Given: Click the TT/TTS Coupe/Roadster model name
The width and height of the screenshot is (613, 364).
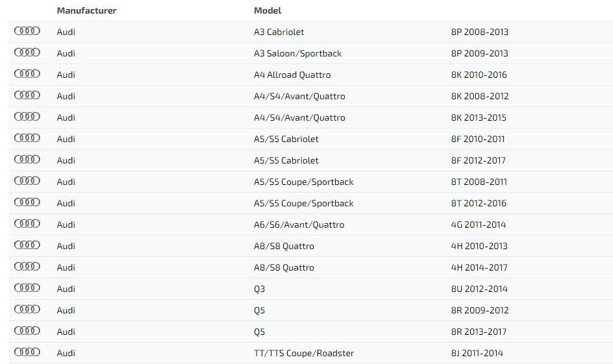Looking at the screenshot, I should click(304, 353).
